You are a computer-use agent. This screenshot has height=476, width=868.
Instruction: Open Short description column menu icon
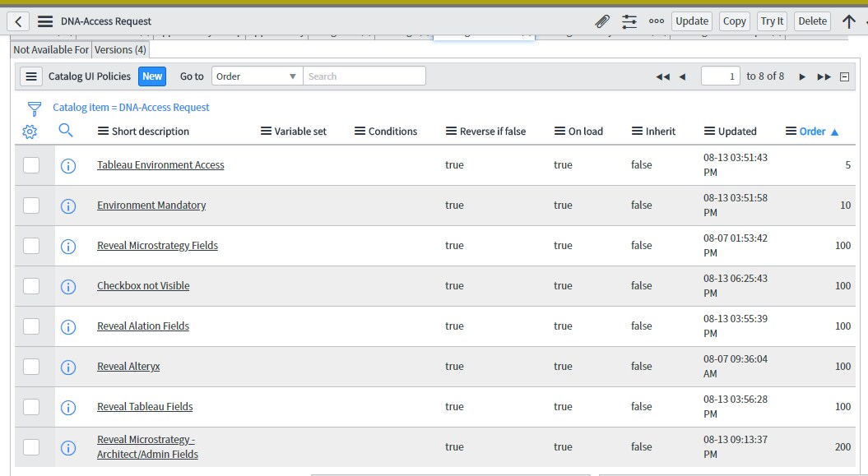click(x=103, y=131)
